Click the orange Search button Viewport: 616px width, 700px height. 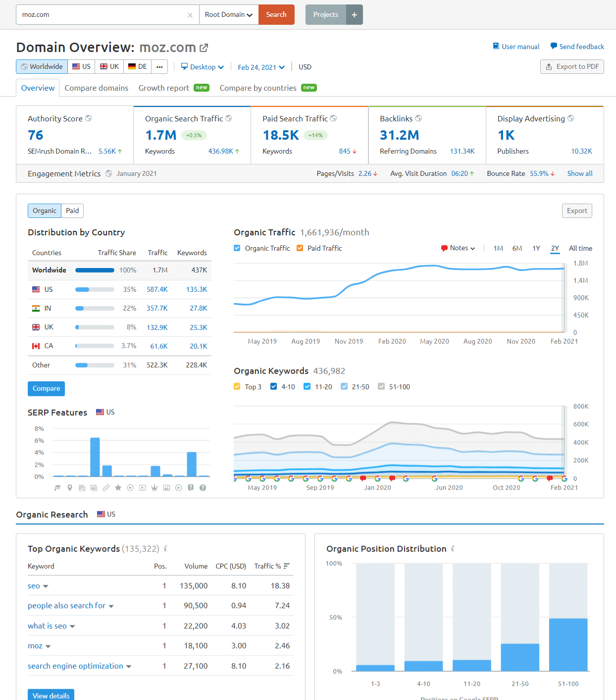276,15
